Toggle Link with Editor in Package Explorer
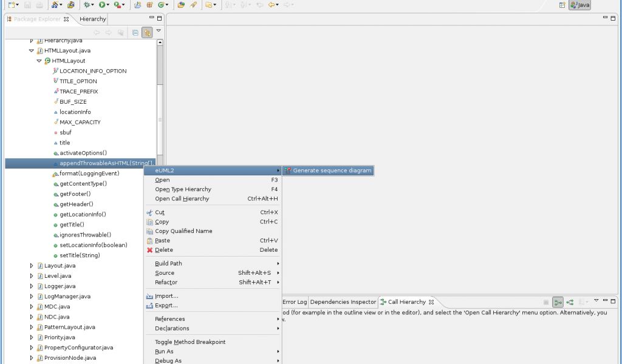Screen dimensions: 622x364 [x=146, y=33]
